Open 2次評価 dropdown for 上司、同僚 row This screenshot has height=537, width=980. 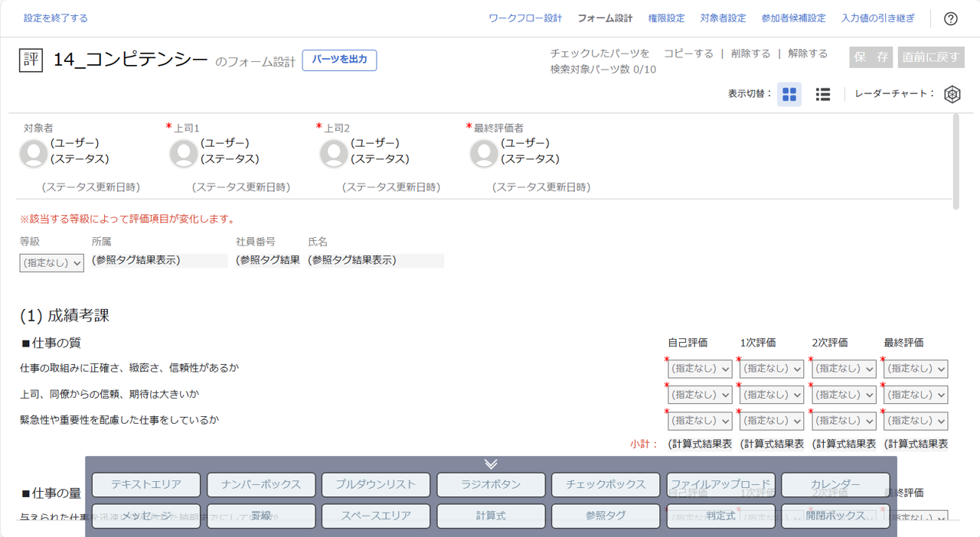844,395
